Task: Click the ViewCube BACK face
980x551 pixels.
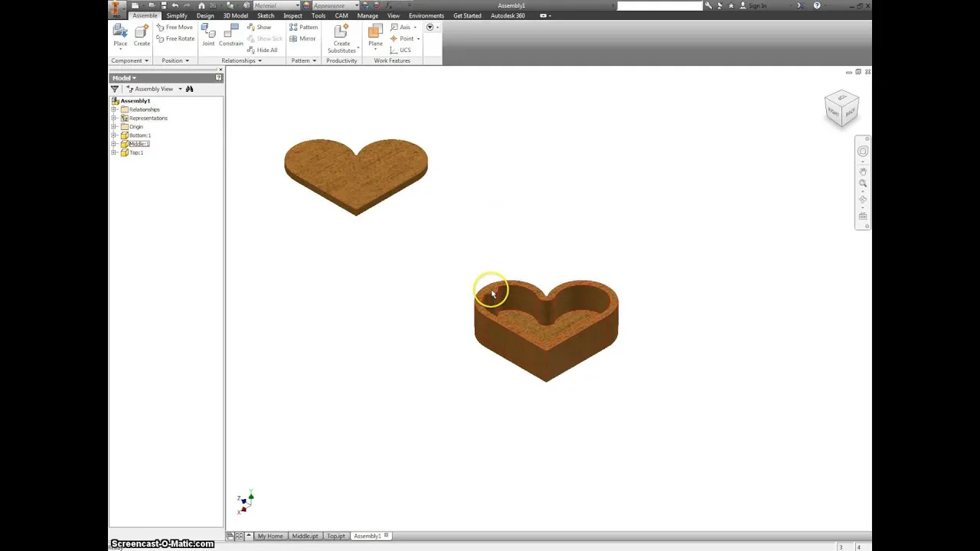Action: [x=850, y=112]
